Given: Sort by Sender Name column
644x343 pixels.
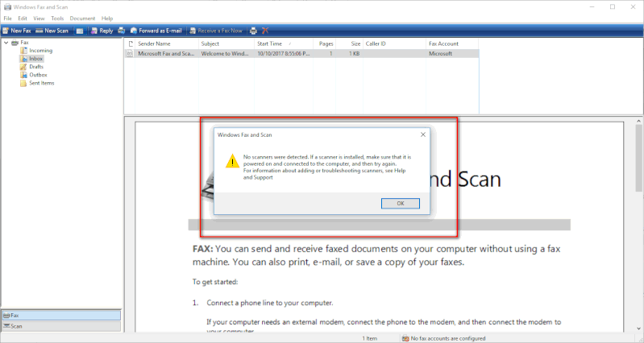Looking at the screenshot, I should point(167,43).
